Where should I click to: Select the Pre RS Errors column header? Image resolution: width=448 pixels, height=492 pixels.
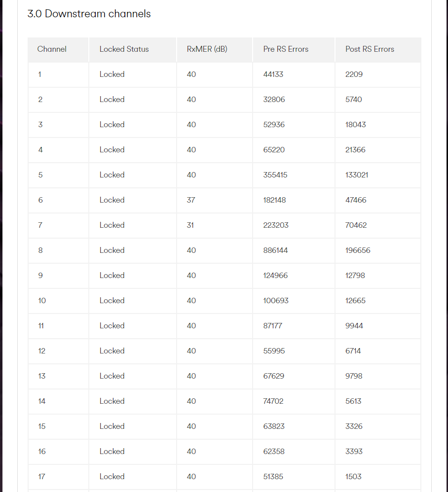pos(286,49)
